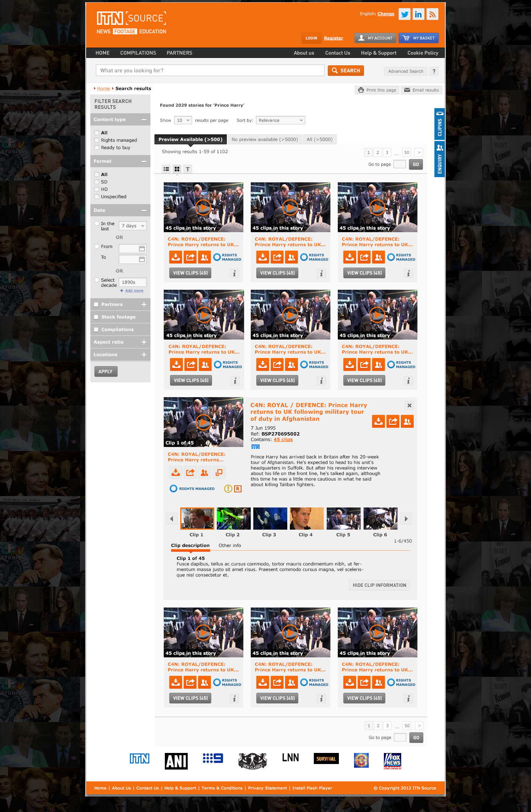The image size is (531, 812).
Task: Click Hide Clip Information button
Action: coord(379,585)
